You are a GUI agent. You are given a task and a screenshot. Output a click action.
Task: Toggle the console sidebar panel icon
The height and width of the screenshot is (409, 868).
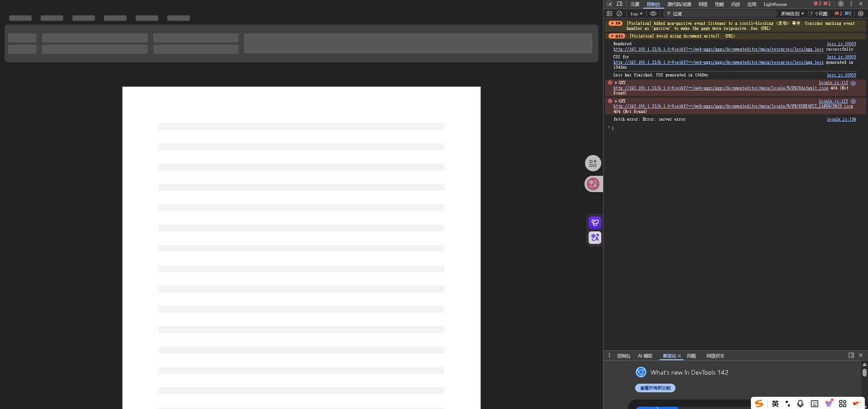coord(609,14)
